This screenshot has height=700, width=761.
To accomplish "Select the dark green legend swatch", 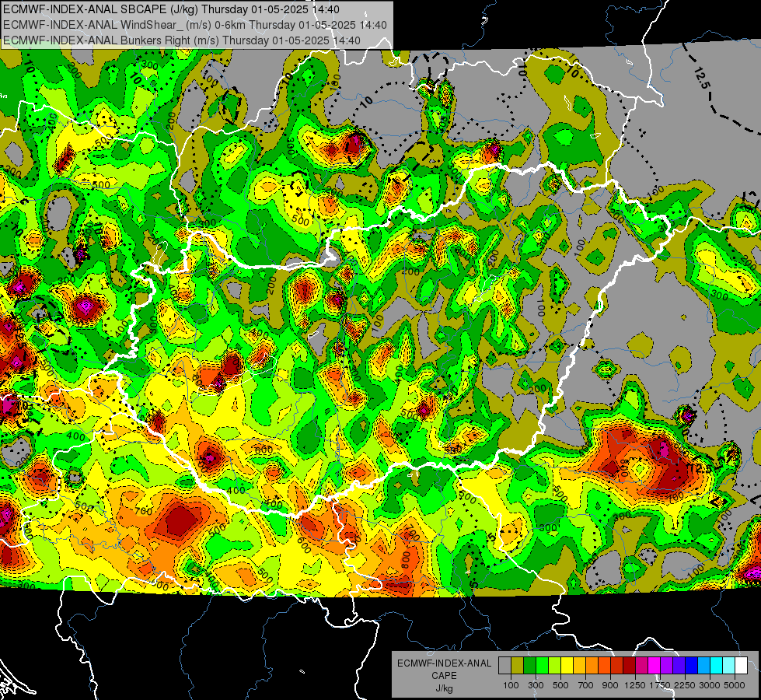I will click(x=529, y=666).
